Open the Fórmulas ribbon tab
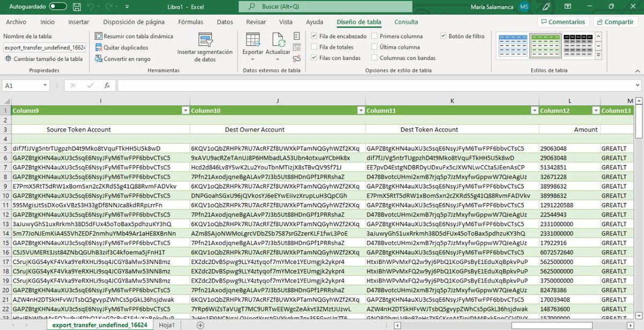 191,22
